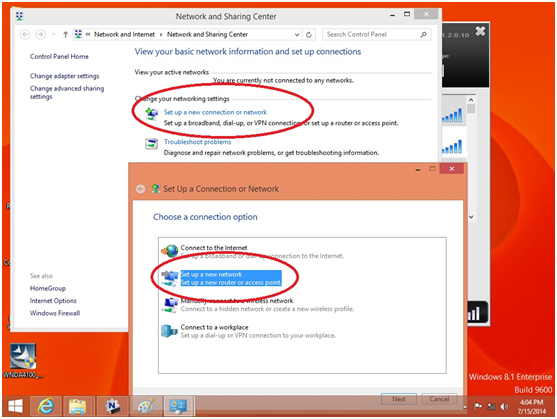Open the recent locations dropdown arrow
557x419 pixels.
(x=53, y=34)
